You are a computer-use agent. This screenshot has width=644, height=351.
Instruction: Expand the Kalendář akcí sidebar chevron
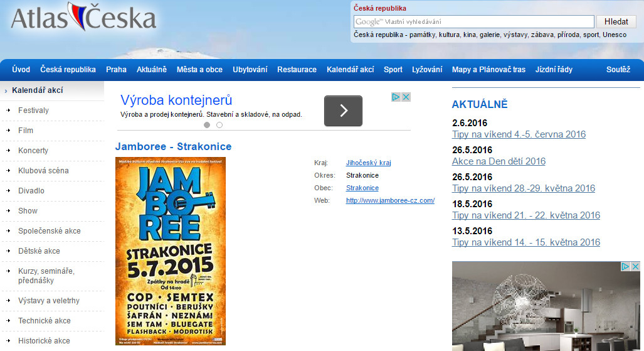[x=6, y=91]
